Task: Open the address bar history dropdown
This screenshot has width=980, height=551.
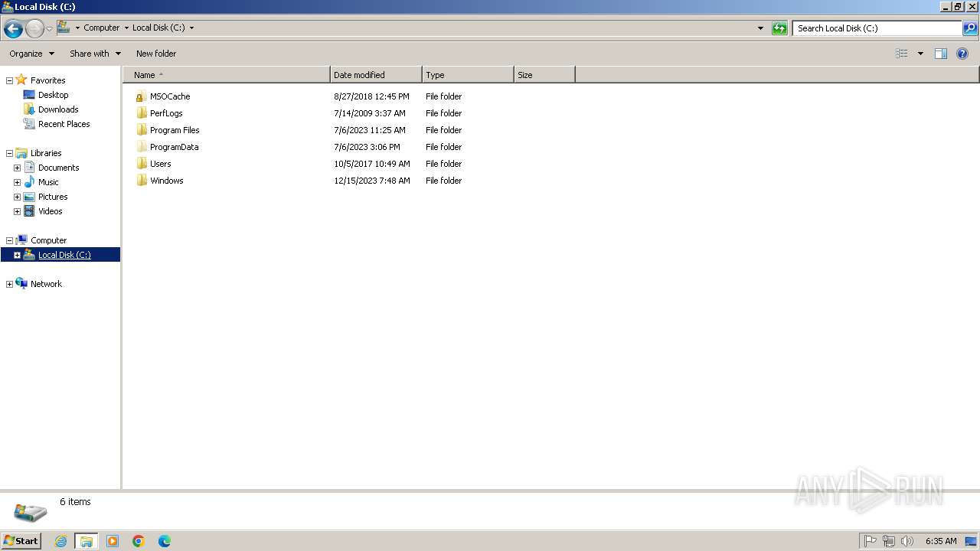Action: pyautogui.click(x=760, y=28)
